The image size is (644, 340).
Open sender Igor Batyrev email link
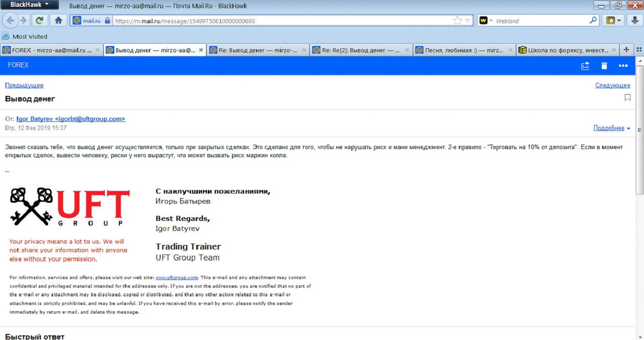71,119
